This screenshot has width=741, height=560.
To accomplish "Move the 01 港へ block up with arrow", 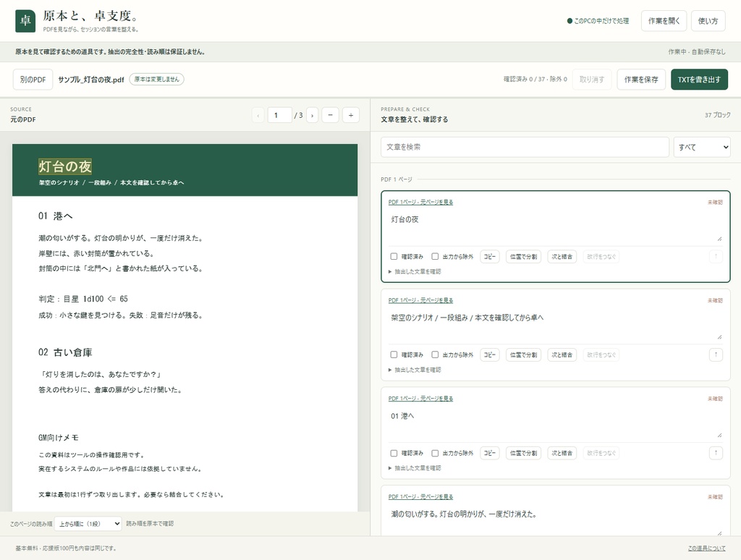I will pos(716,453).
